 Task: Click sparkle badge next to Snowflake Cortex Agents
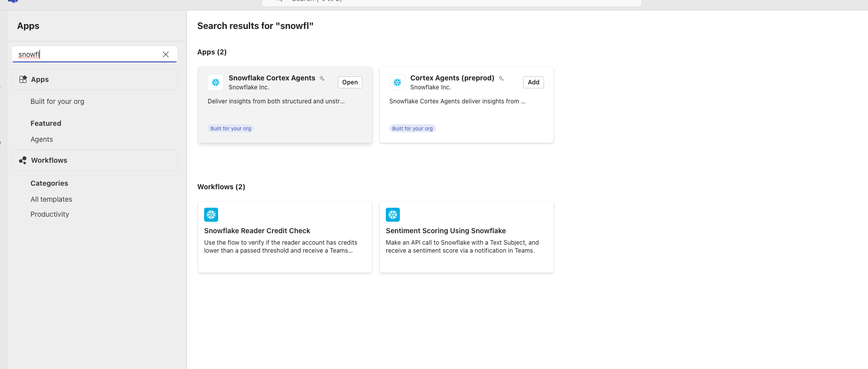tap(322, 78)
